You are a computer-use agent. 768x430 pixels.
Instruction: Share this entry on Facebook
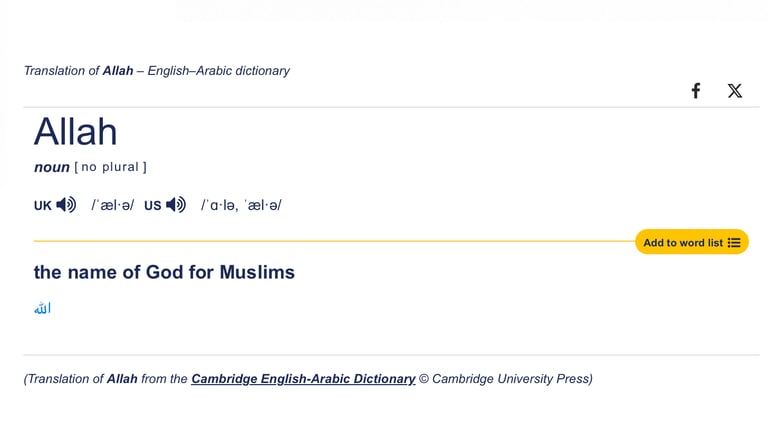point(696,91)
